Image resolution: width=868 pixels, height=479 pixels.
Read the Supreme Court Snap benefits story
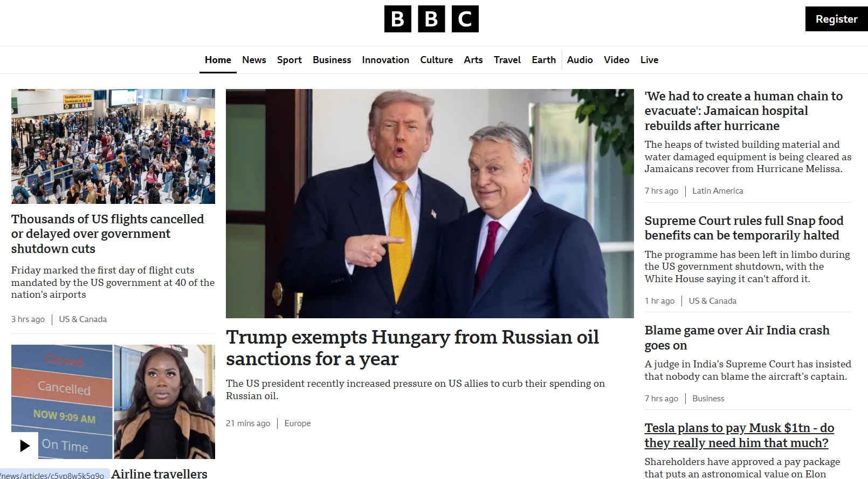(x=744, y=228)
